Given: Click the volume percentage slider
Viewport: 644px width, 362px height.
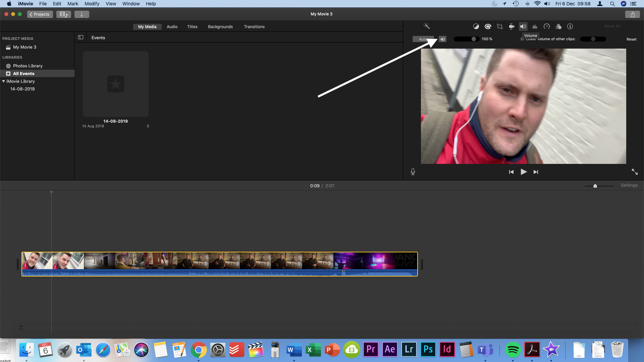Looking at the screenshot, I should pyautogui.click(x=466, y=39).
